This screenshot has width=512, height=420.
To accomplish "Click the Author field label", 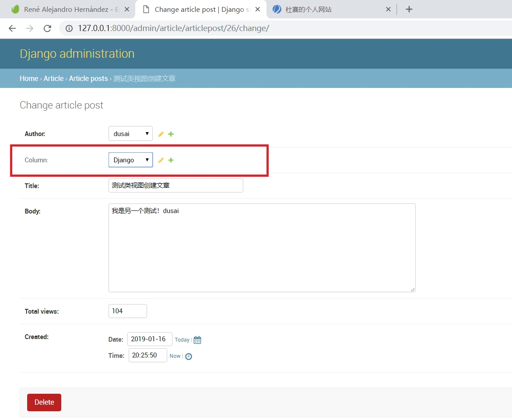I will 35,134.
